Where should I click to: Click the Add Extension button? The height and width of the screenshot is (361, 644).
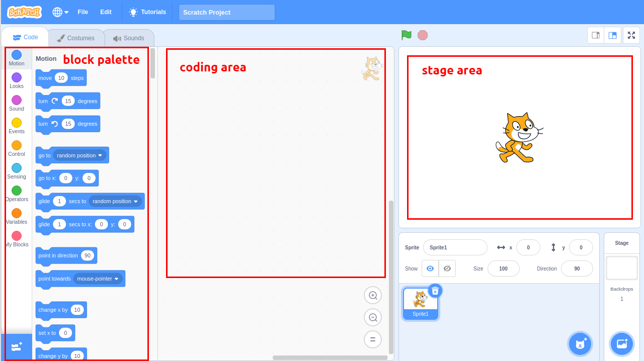[17, 347]
